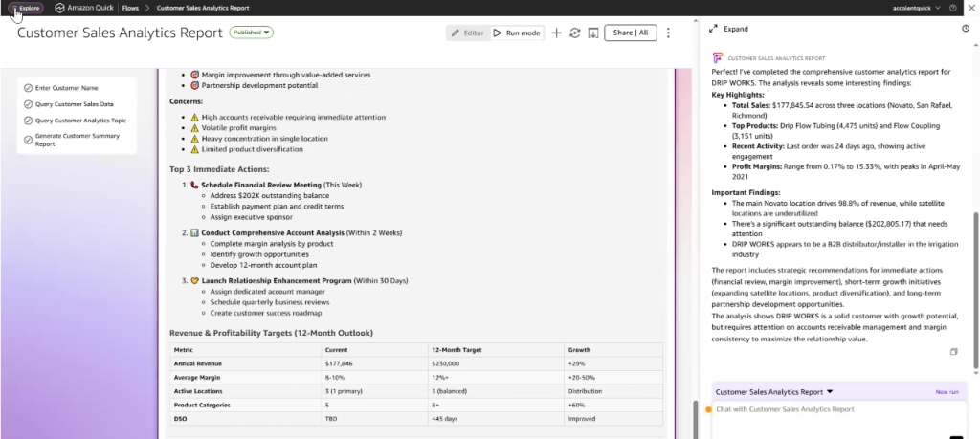
Task: Select the Query Customer Sales Data step
Action: coord(74,104)
